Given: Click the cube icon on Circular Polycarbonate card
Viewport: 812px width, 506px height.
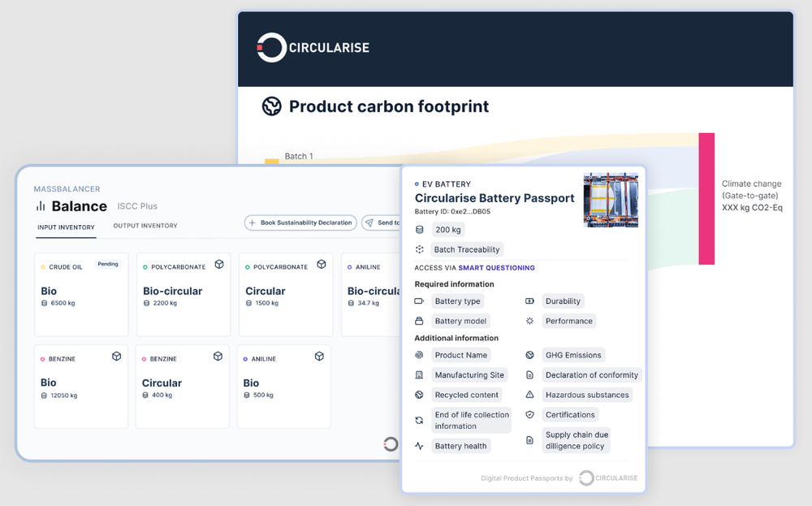Looking at the screenshot, I should pos(321,264).
